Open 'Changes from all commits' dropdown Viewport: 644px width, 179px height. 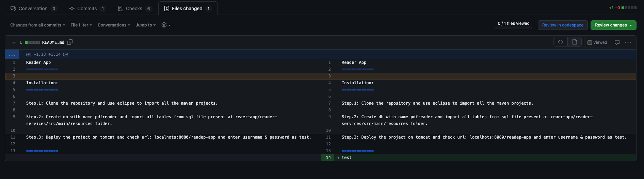[x=37, y=25]
